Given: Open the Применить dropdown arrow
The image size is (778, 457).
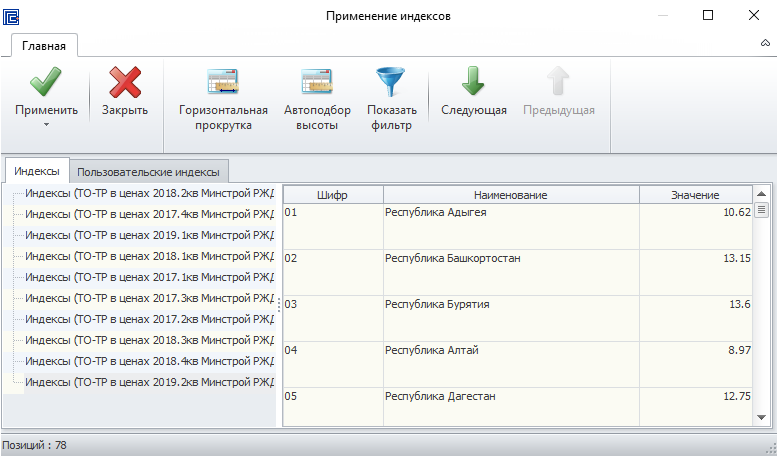Looking at the screenshot, I should tap(46, 125).
